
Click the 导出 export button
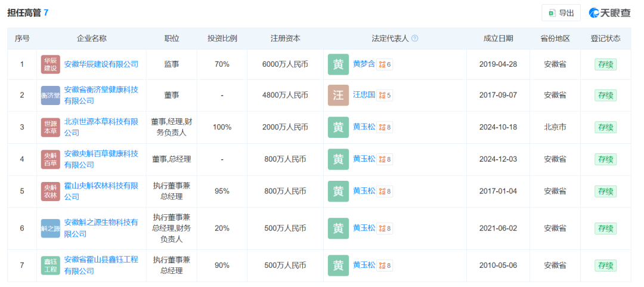[561, 13]
